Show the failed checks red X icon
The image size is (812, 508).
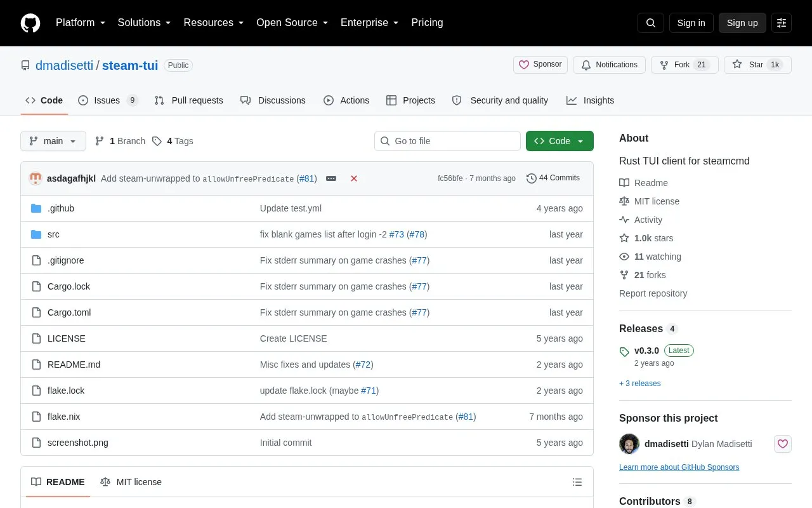point(354,178)
